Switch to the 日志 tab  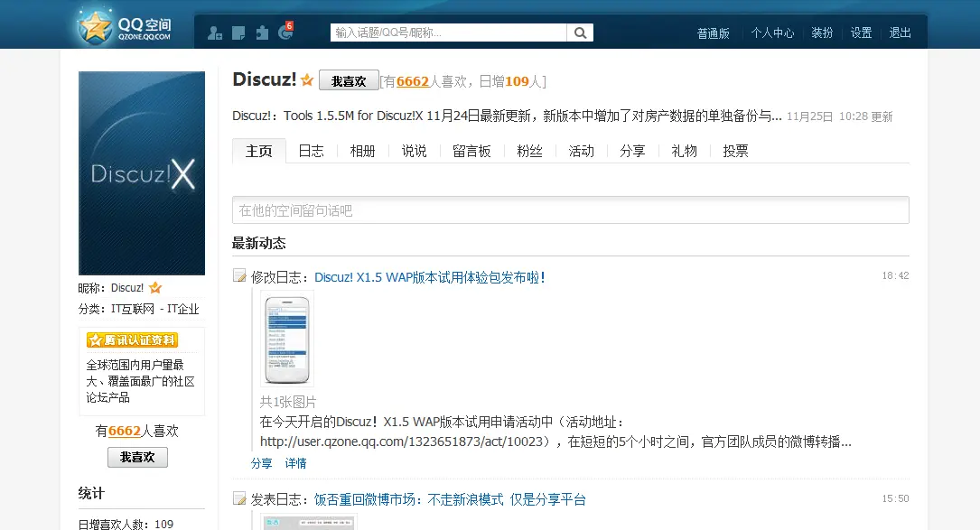click(x=311, y=151)
